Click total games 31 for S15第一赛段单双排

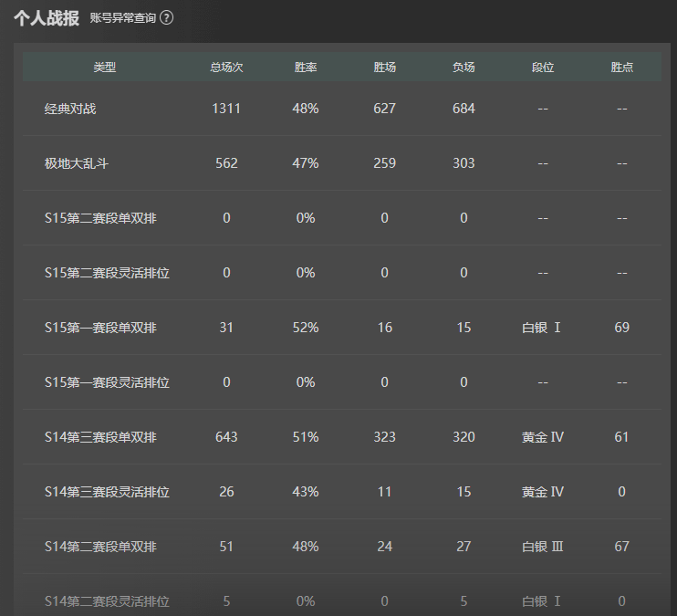click(226, 328)
